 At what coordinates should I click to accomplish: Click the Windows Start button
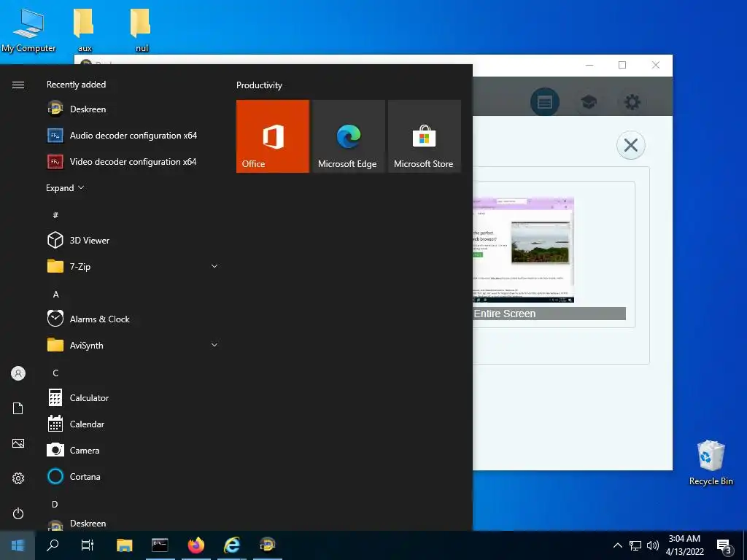click(18, 545)
